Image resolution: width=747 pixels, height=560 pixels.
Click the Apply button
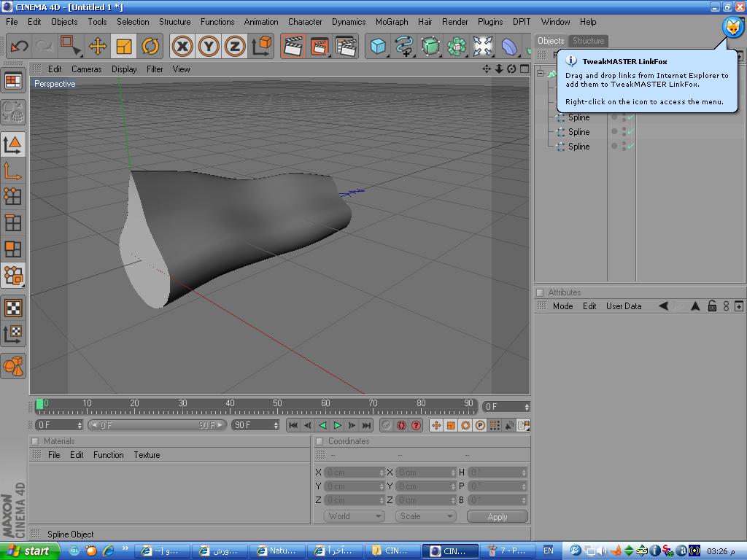[x=498, y=517]
